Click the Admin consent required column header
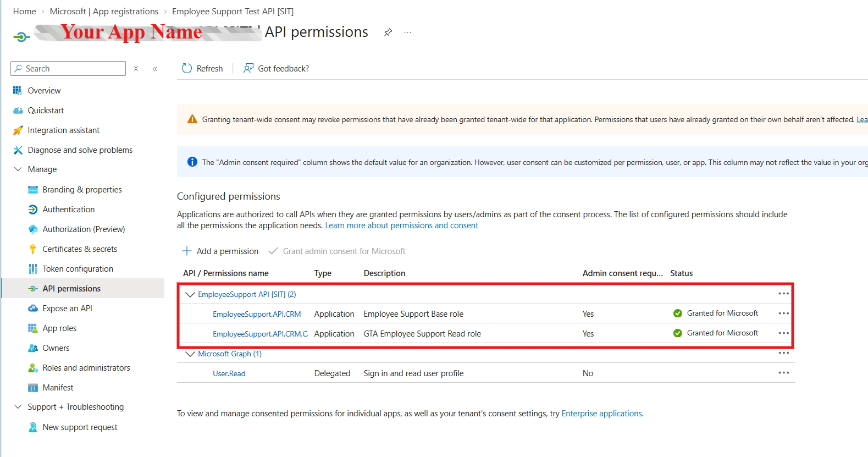Image resolution: width=868 pixels, height=457 pixels. coord(623,273)
